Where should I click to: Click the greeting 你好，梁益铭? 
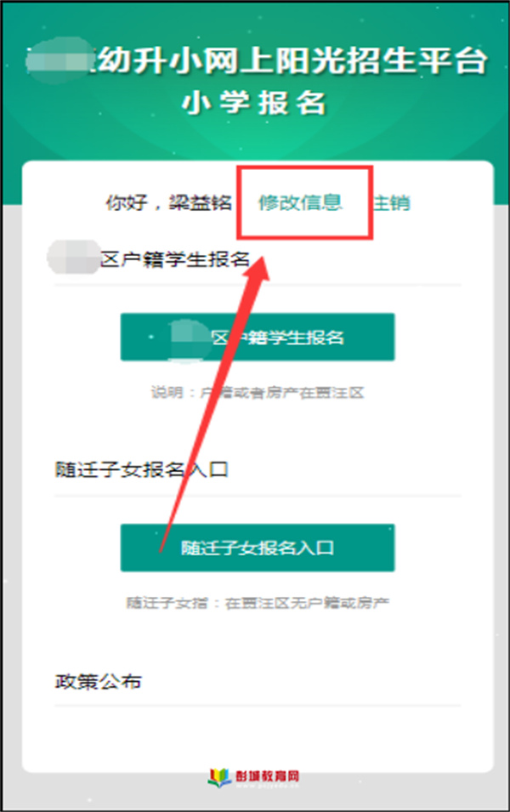tap(169, 202)
